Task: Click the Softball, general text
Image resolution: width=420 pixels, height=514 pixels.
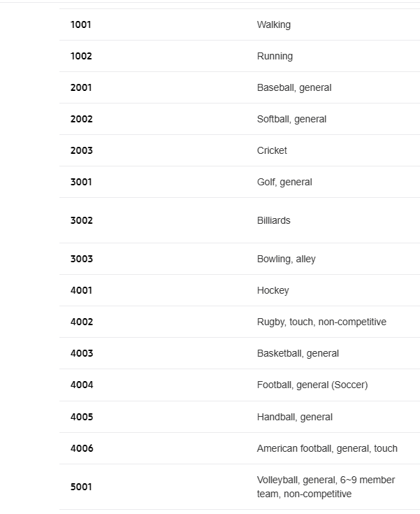Action: pyautogui.click(x=291, y=120)
